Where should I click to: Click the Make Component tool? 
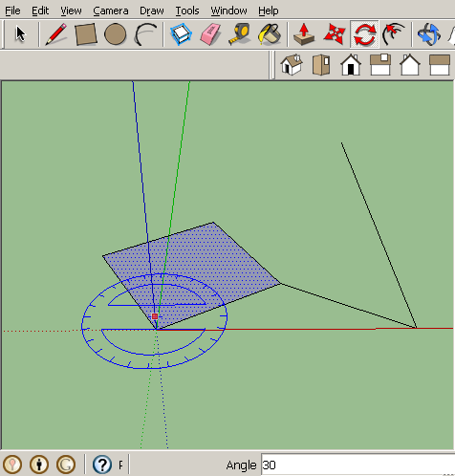pos(181,34)
